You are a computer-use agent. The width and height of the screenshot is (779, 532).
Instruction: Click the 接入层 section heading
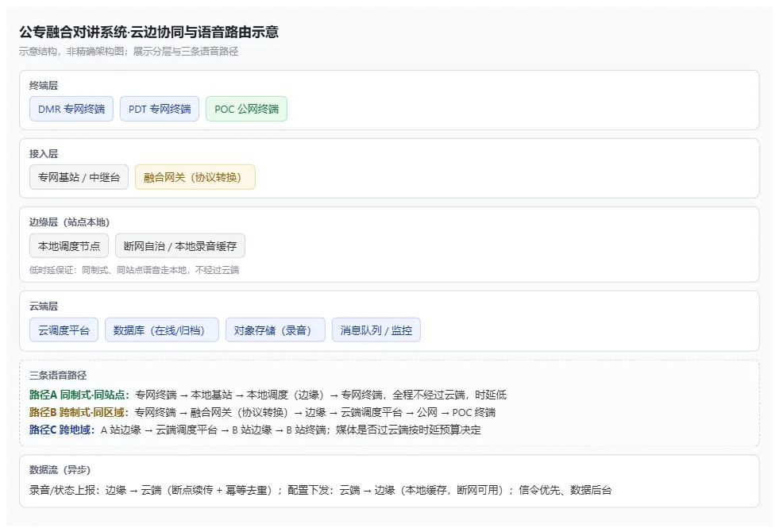pos(44,154)
